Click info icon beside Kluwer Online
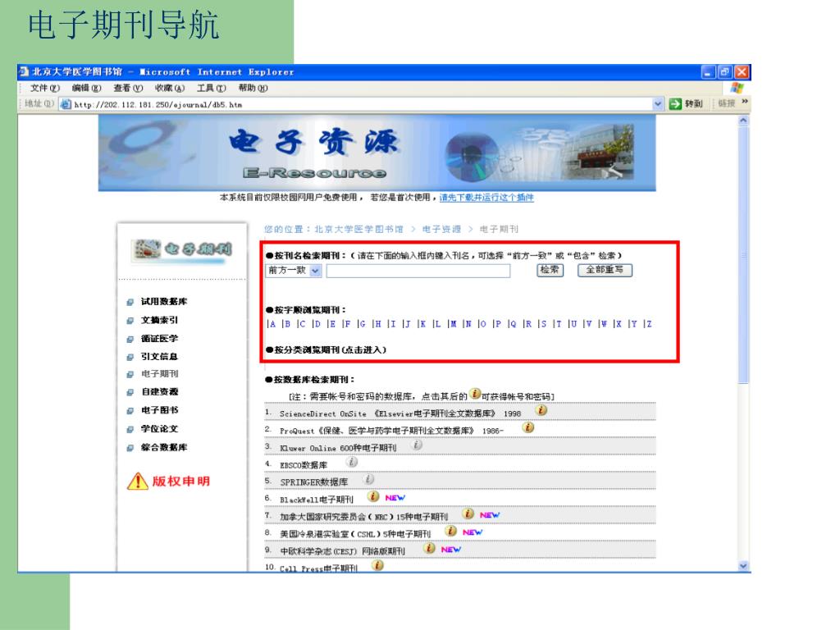The image size is (840, 630). [416, 444]
